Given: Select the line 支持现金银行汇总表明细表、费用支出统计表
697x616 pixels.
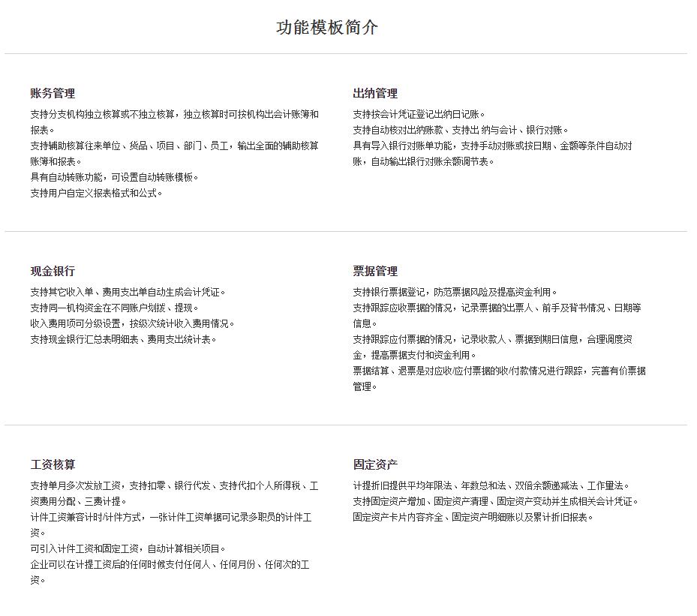Looking at the screenshot, I should [123, 340].
